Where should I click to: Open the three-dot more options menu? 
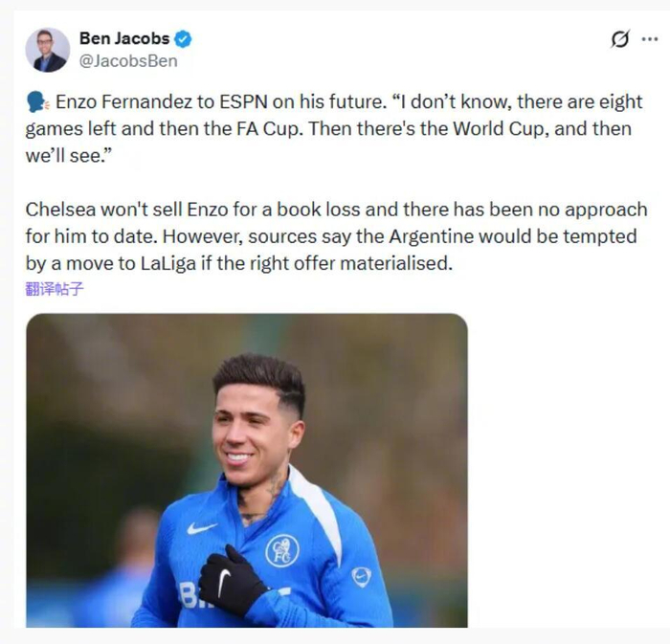[649, 39]
